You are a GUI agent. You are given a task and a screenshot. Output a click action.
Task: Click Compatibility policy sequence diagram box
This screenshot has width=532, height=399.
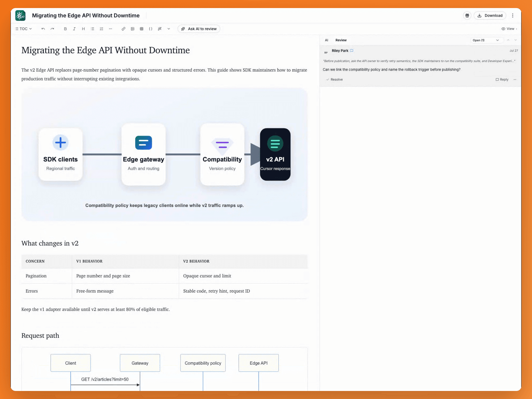tap(203, 363)
